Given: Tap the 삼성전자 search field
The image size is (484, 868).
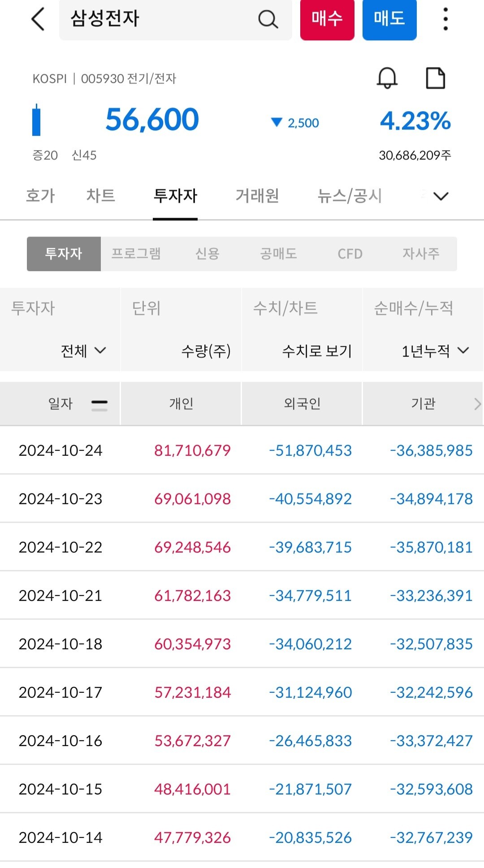Looking at the screenshot, I should pos(175,19).
